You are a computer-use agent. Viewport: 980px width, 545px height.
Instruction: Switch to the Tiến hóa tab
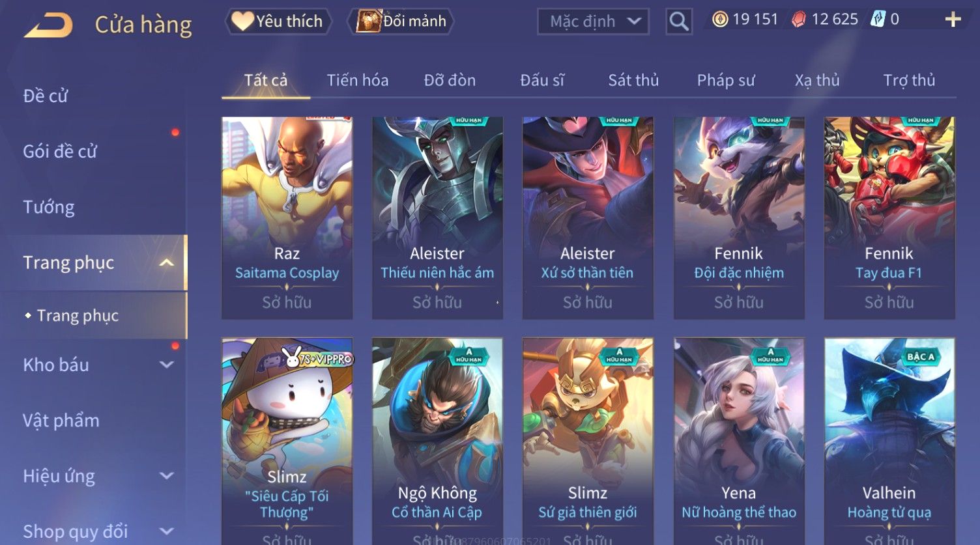[358, 80]
